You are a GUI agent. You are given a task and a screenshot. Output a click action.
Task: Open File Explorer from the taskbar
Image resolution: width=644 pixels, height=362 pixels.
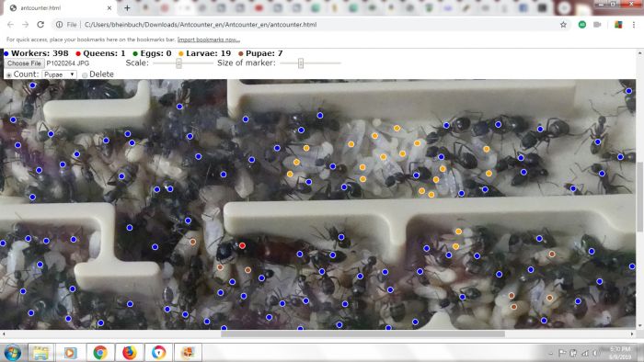[40, 353]
